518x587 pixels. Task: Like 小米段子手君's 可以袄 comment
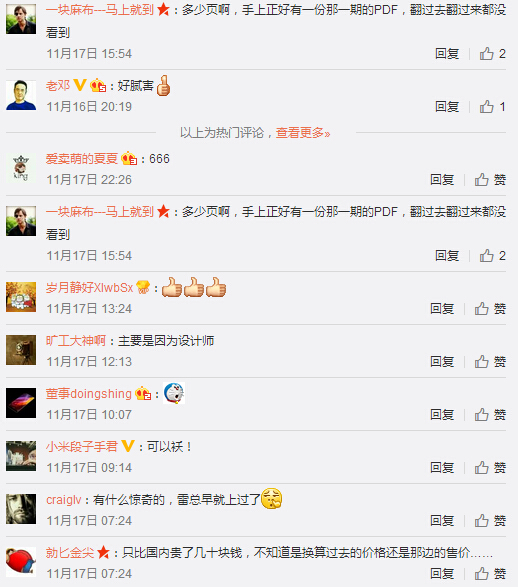pyautogui.click(x=490, y=468)
